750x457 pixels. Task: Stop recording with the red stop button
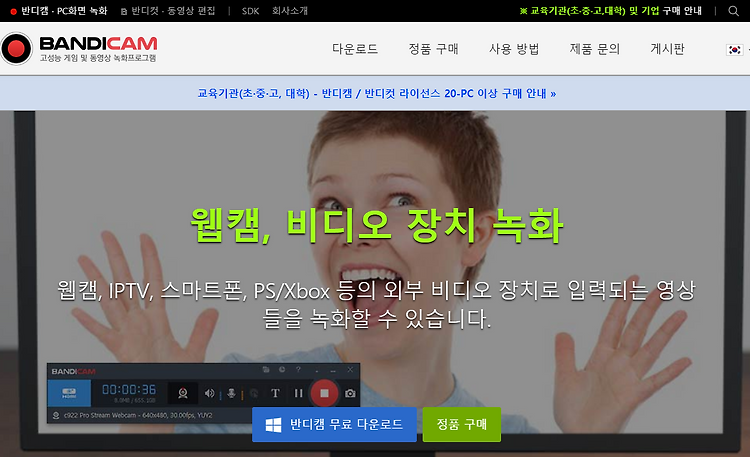point(324,393)
